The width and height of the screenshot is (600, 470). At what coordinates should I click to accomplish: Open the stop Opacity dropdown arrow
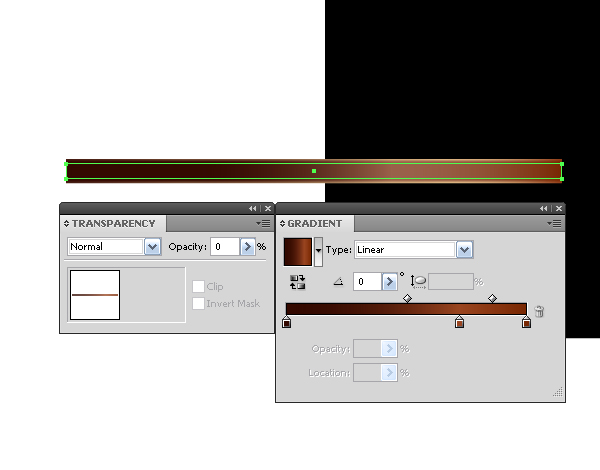[389, 349]
